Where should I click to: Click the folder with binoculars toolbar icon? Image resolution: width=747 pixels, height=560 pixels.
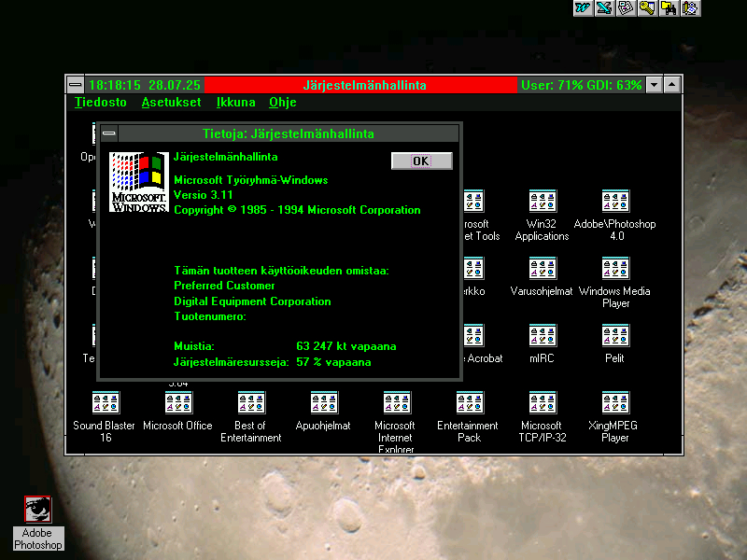coord(669,8)
